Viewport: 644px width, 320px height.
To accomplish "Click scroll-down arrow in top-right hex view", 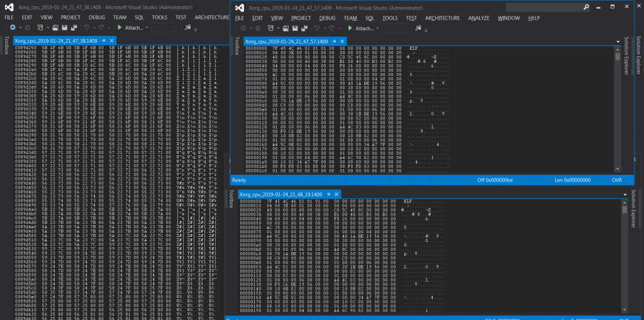I will (618, 169).
